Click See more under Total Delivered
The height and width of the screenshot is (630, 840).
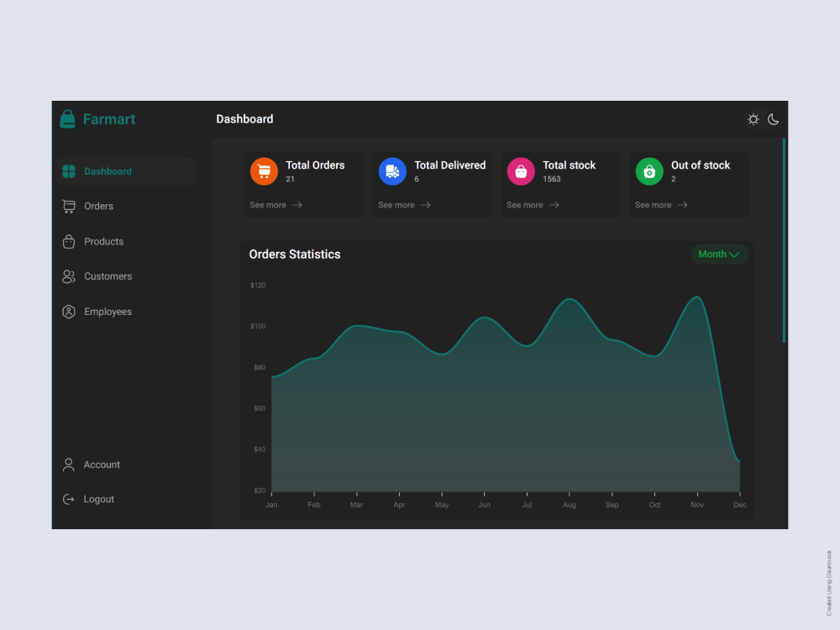[x=396, y=205]
